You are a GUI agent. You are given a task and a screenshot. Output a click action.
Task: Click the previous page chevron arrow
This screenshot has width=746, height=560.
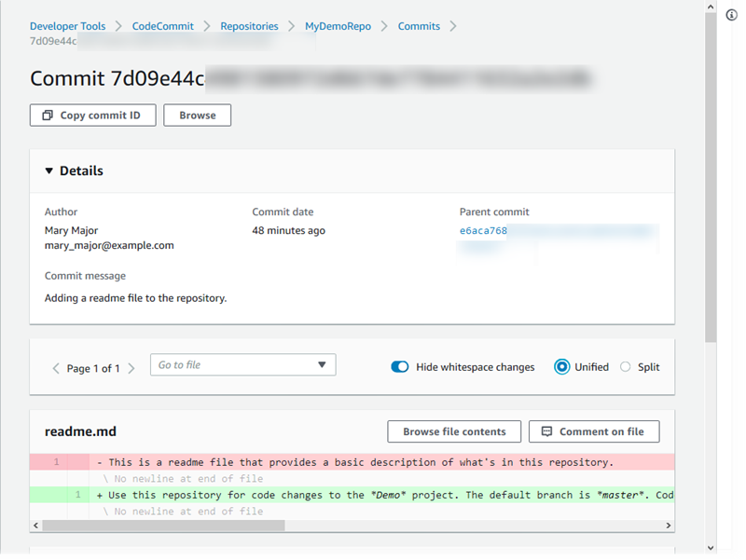56,368
